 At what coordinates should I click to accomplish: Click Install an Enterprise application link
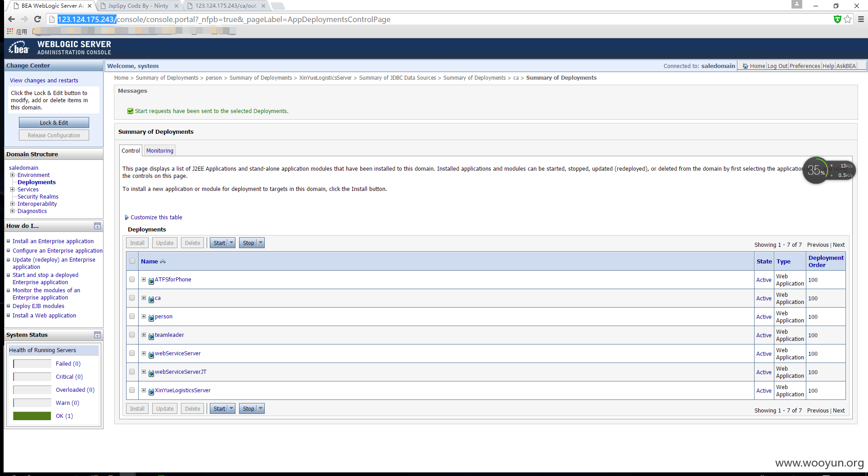point(53,241)
